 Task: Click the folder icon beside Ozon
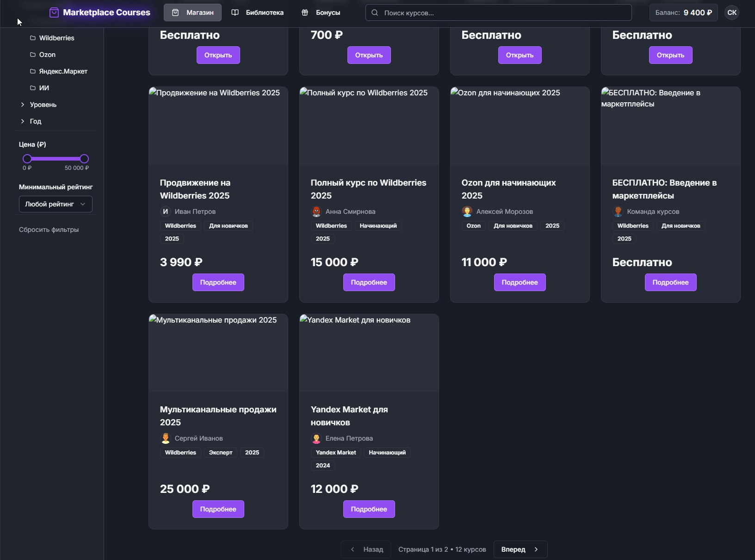tap(33, 55)
